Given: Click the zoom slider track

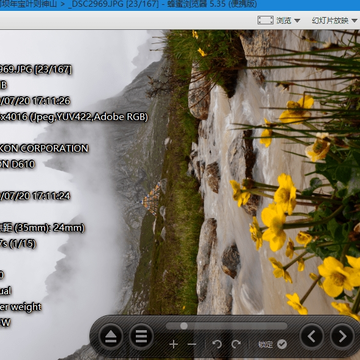Looking at the screenshot, I should click(226, 326).
